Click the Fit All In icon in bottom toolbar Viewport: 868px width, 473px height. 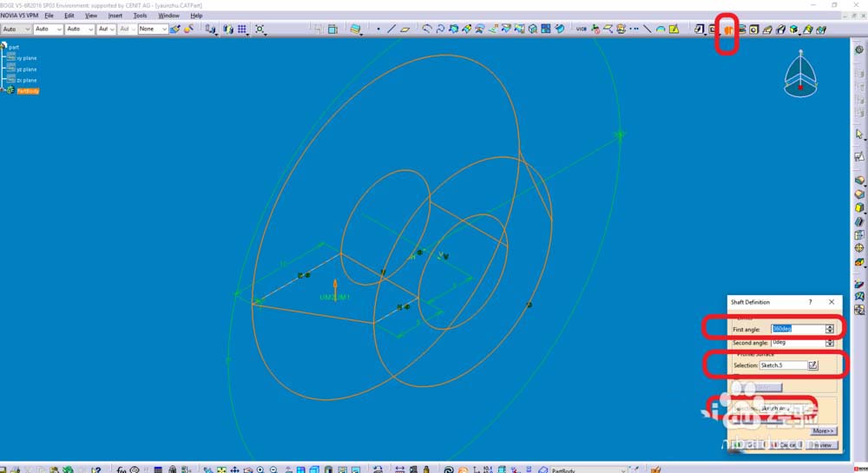pyautogui.click(x=220, y=470)
